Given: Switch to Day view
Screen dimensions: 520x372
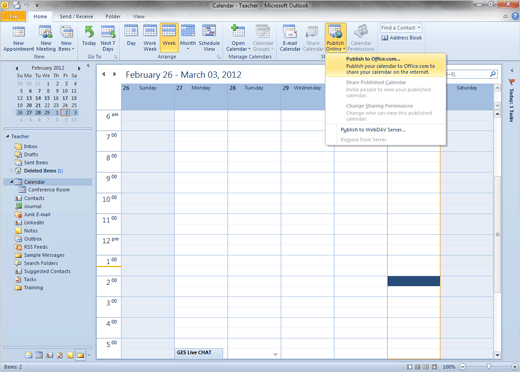Looking at the screenshot, I should point(131,36).
